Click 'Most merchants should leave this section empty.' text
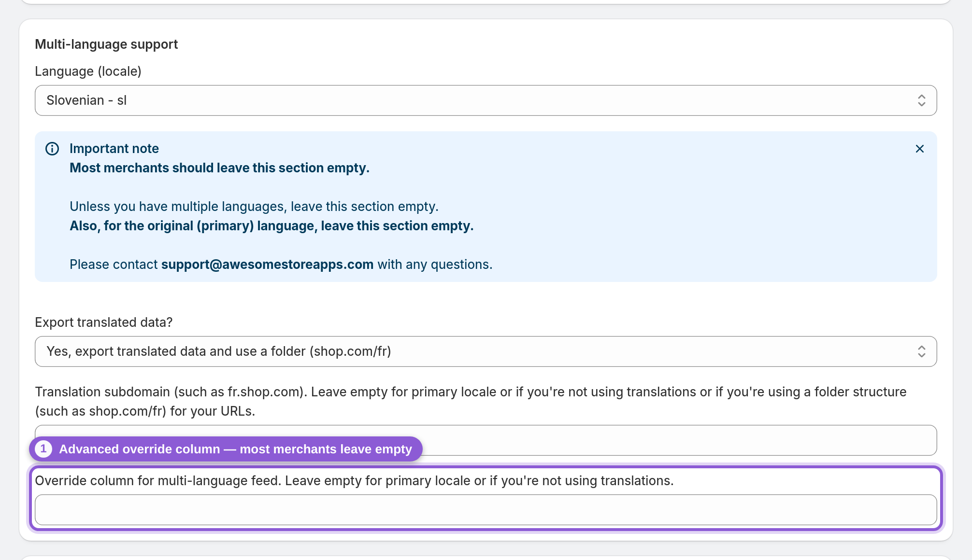This screenshot has width=972, height=560. (x=219, y=168)
